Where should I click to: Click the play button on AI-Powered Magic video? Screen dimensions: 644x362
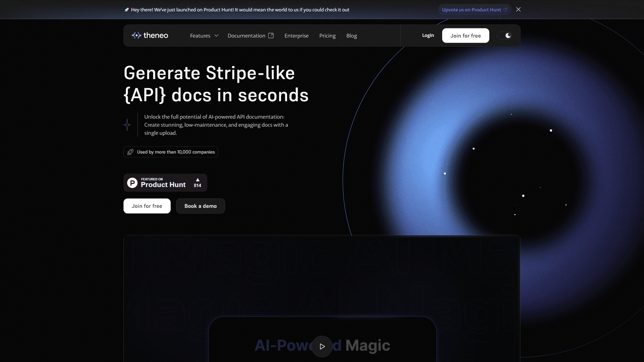pos(322,346)
